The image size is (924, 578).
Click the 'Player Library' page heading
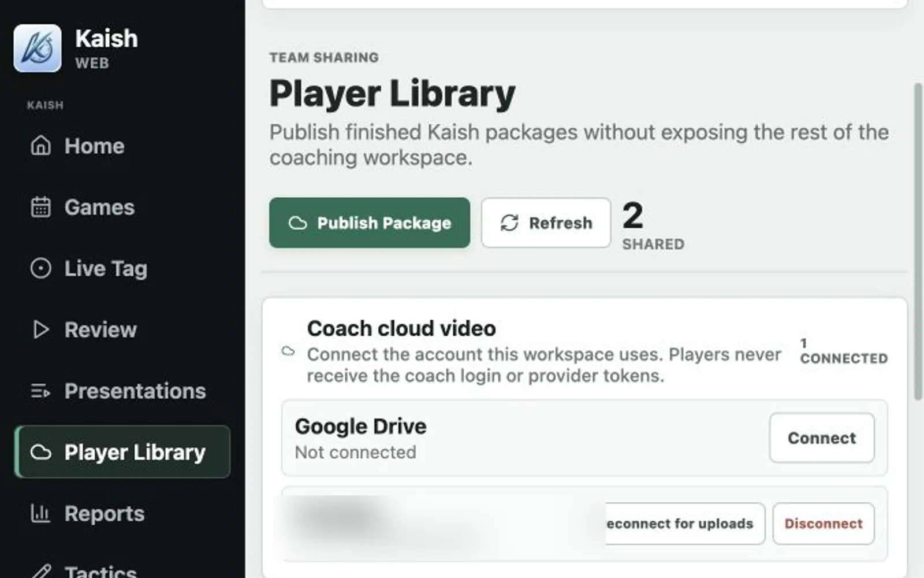pyautogui.click(x=392, y=94)
